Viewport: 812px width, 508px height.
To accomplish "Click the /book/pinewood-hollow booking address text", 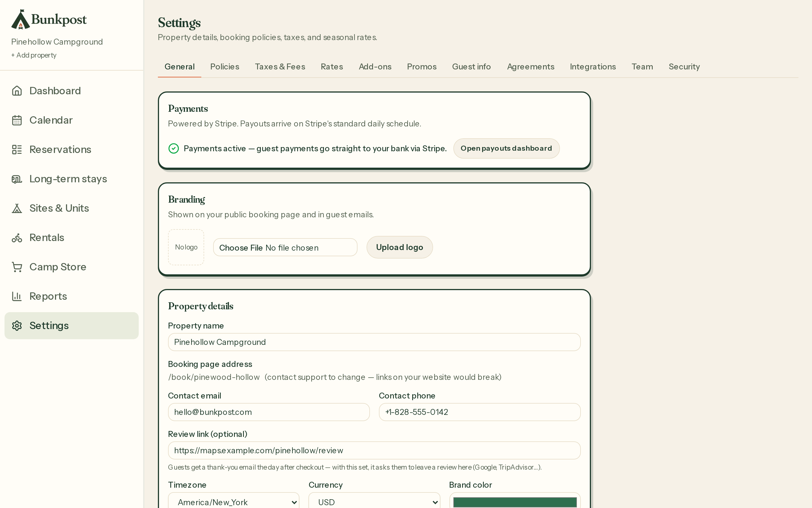I will (x=214, y=377).
